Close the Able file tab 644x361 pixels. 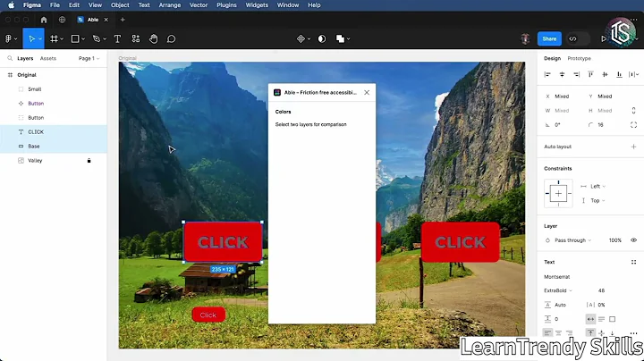point(106,20)
